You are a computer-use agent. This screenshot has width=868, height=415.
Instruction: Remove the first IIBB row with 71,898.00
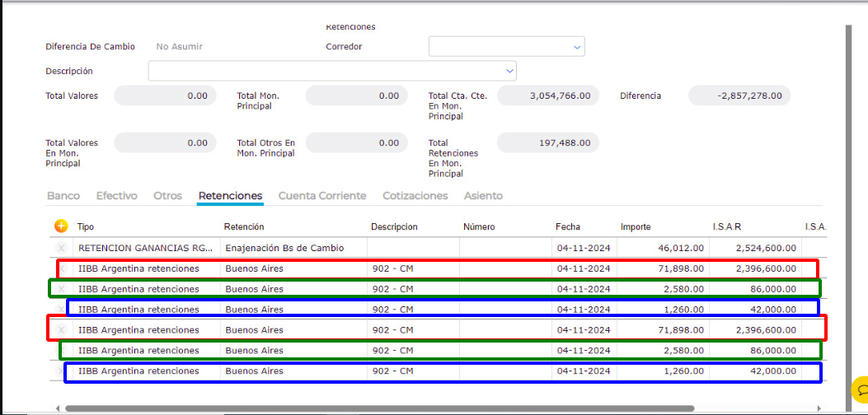tap(62, 268)
